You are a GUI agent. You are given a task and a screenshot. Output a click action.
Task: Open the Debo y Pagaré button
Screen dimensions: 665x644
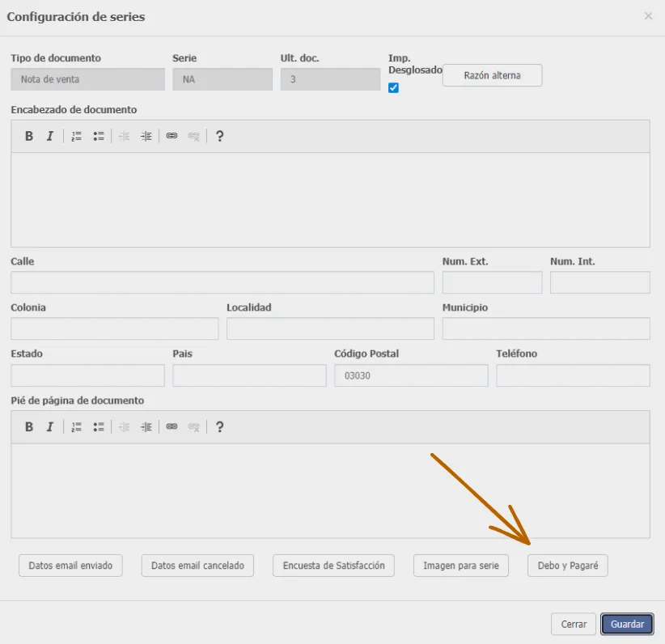tap(568, 566)
